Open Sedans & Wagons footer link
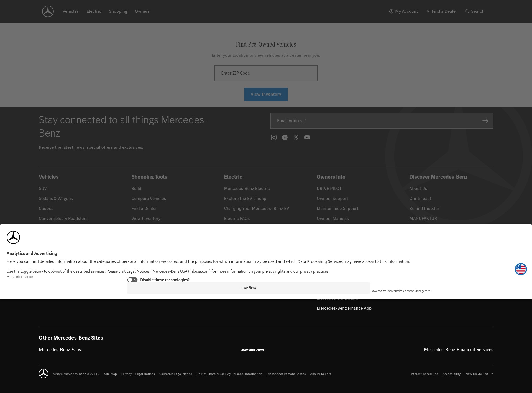Viewport: 532px width, 393px height. tap(56, 199)
